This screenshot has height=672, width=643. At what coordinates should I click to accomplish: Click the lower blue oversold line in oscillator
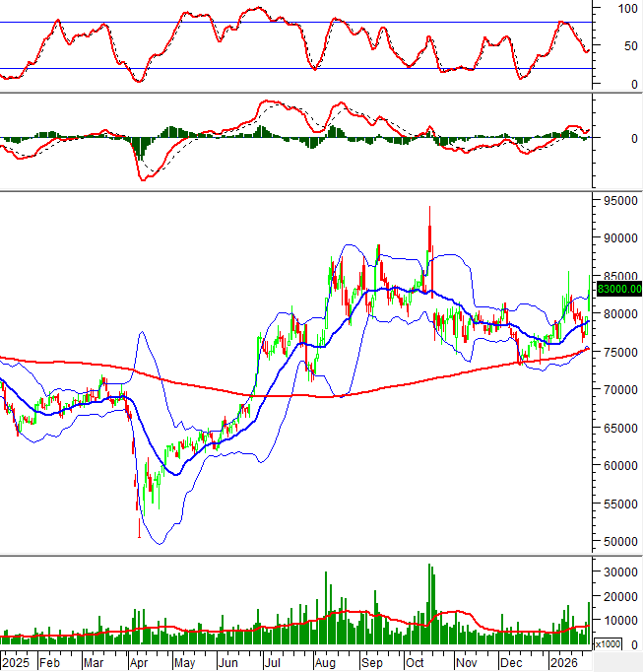295,69
